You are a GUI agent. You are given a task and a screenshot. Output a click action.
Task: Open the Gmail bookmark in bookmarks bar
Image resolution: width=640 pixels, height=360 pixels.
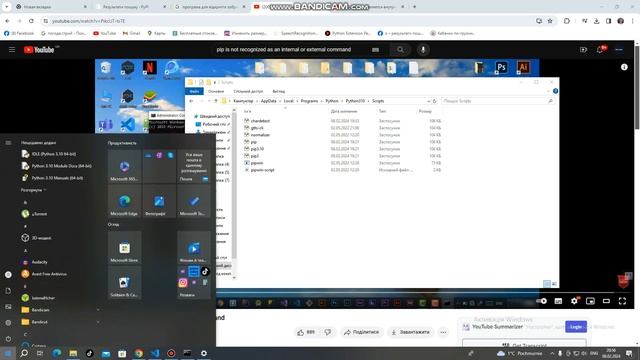[x=131, y=33]
